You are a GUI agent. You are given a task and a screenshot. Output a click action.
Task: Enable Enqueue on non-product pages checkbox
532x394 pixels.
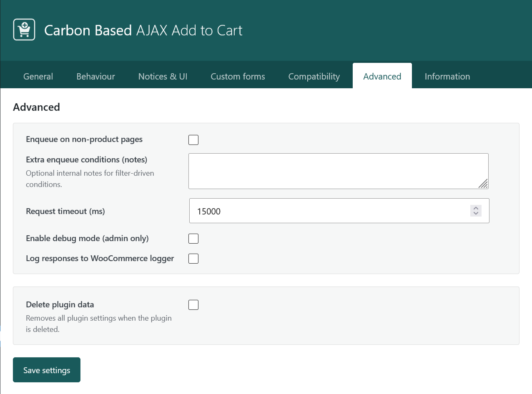pos(193,140)
